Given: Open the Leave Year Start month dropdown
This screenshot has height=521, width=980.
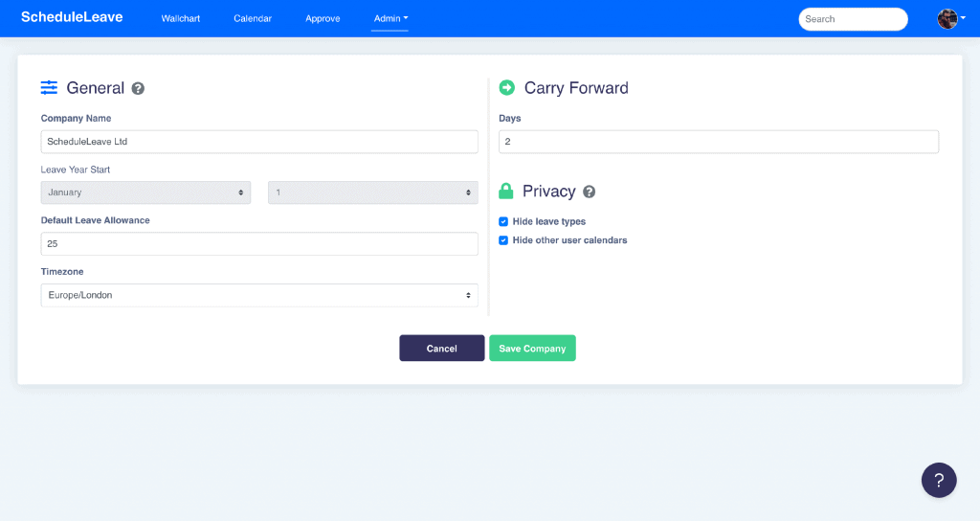Looking at the screenshot, I should [x=145, y=193].
